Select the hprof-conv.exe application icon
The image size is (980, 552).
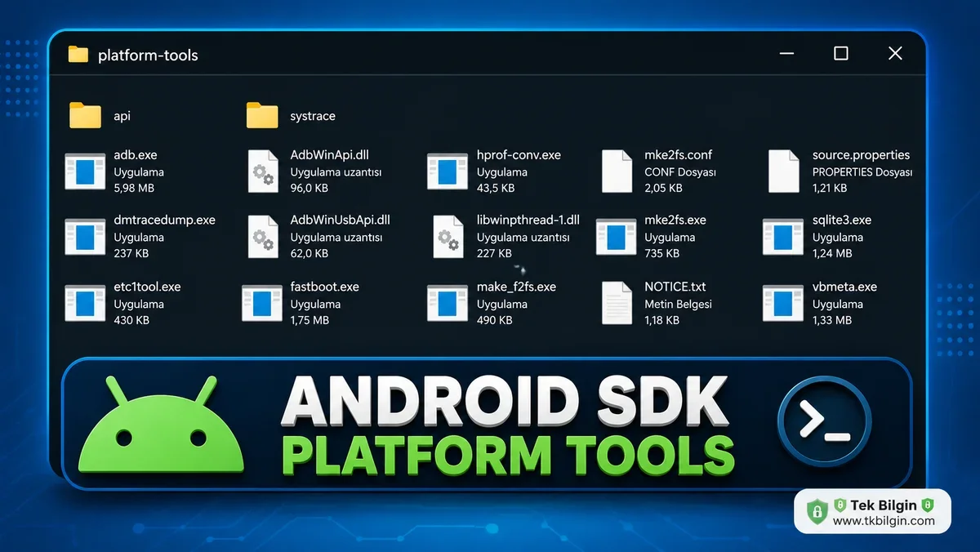click(x=447, y=171)
